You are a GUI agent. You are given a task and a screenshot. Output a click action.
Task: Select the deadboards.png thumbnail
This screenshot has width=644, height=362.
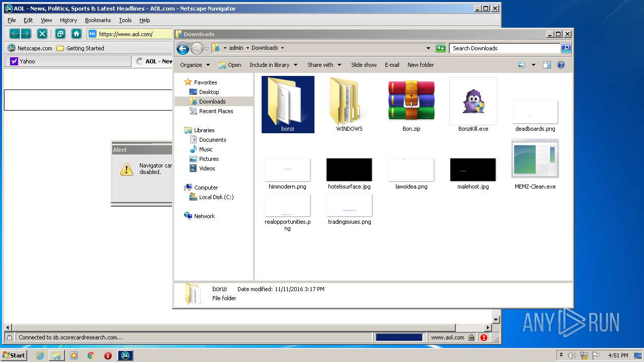(535, 112)
